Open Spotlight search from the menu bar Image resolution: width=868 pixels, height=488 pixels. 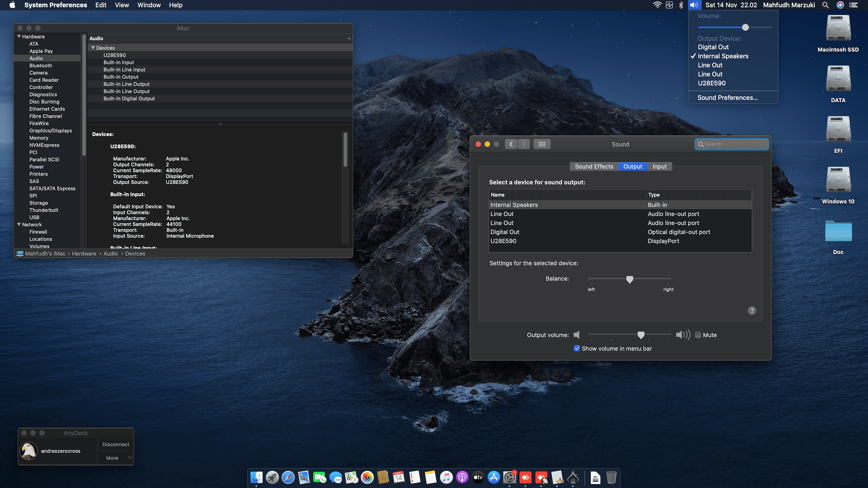[825, 5]
